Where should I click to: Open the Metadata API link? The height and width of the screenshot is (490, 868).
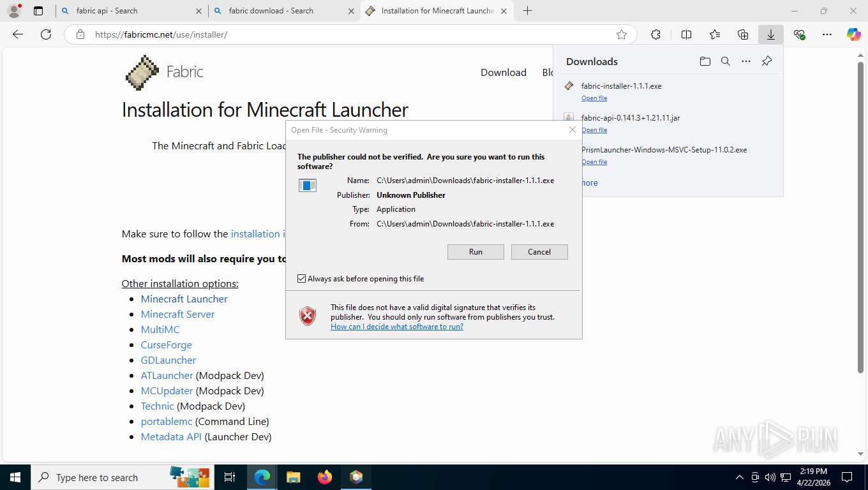point(171,436)
